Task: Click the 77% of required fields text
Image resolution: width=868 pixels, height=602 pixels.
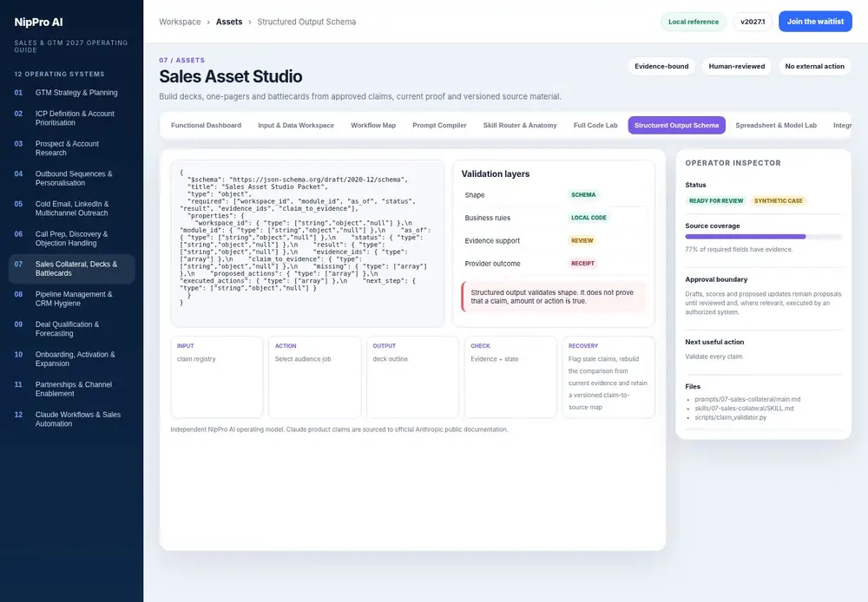Action: point(739,250)
